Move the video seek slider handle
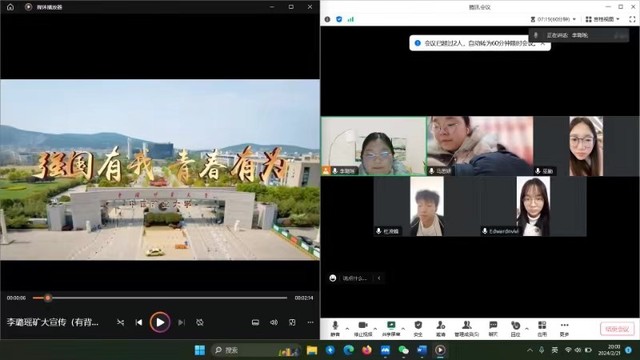 pyautogui.click(x=48, y=298)
